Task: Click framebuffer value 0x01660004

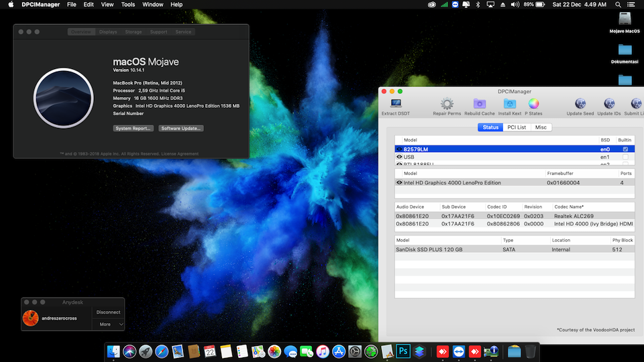Action: pos(563,182)
